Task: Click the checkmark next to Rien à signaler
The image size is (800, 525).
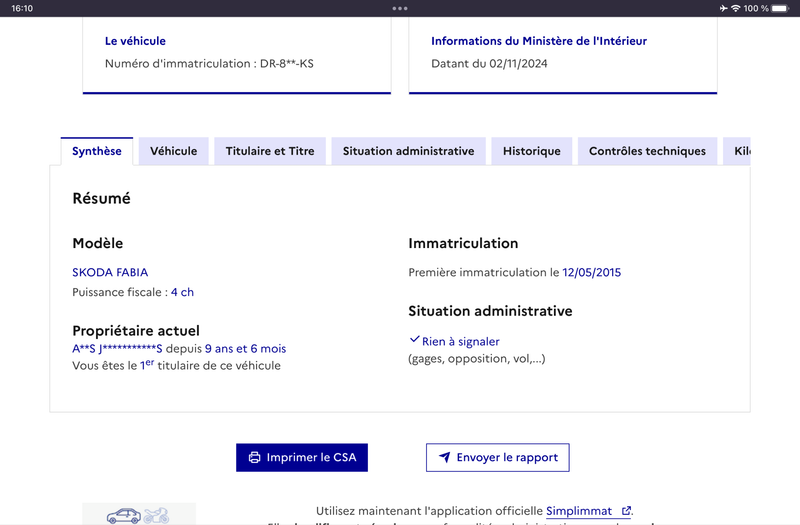Action: tap(414, 340)
